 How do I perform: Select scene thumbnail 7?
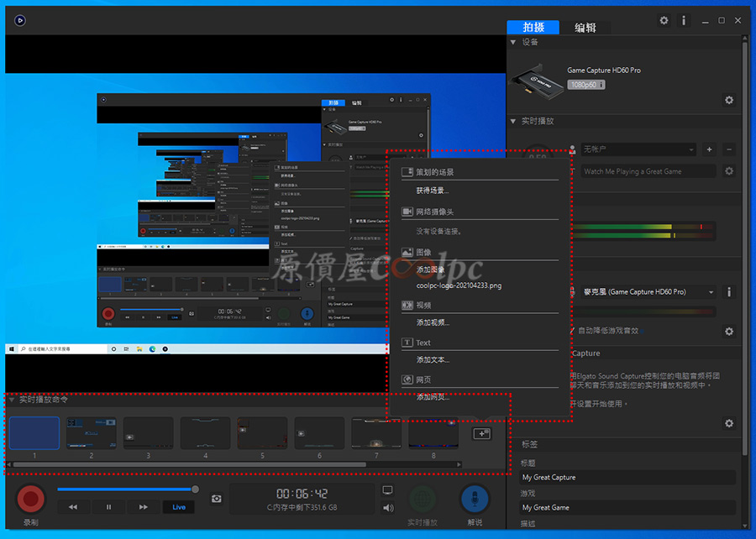click(376, 433)
